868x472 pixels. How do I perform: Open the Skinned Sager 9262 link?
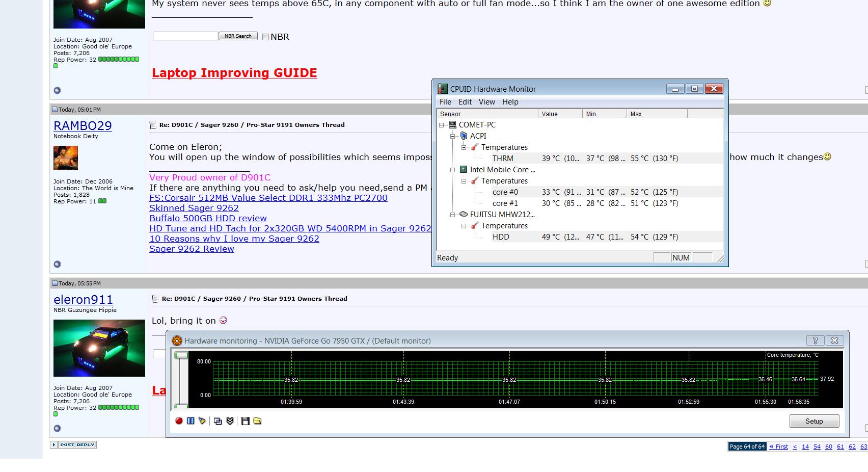(194, 208)
